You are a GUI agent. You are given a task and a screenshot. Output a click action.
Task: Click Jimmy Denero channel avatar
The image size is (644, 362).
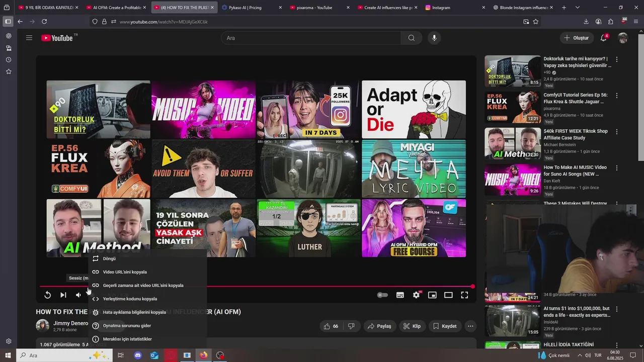[x=42, y=326]
